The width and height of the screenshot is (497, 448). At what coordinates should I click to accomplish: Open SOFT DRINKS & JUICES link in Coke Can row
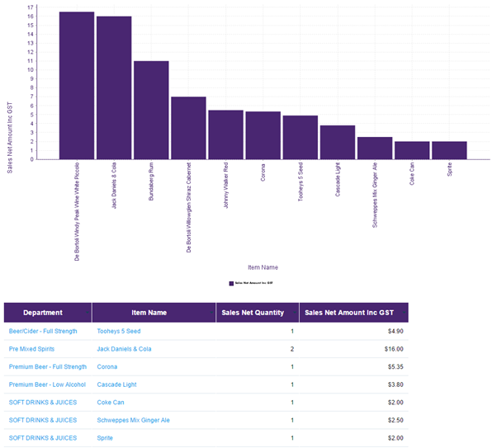(43, 403)
